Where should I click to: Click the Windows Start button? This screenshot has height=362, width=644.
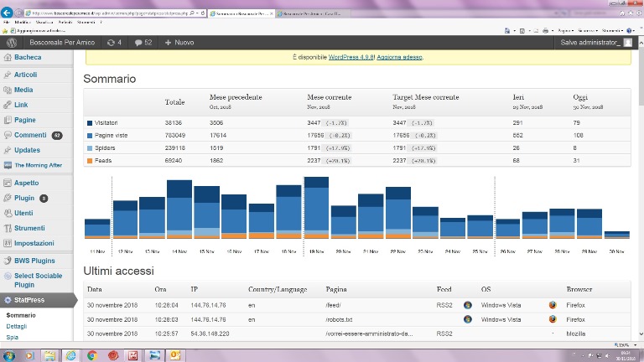click(8, 355)
